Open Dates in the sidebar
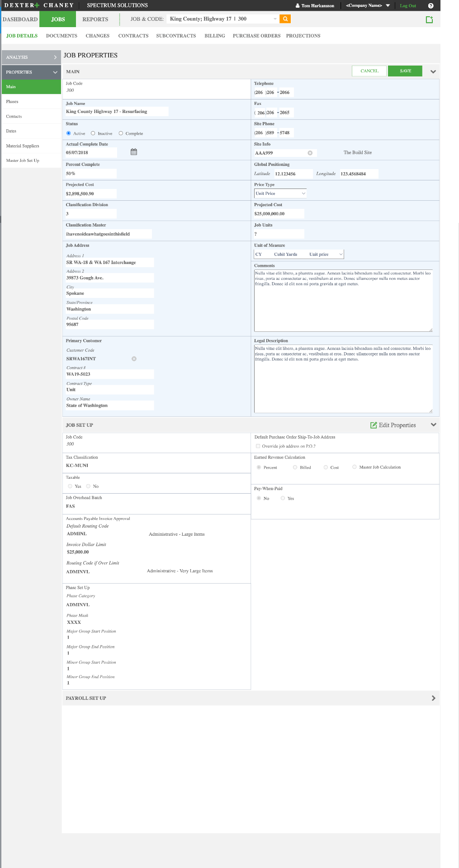459x868 pixels. coord(31,131)
